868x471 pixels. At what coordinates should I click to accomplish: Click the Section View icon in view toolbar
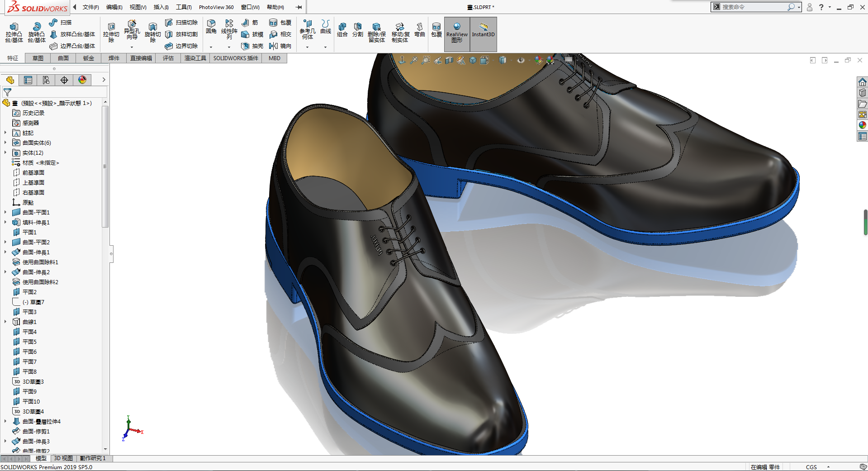click(449, 60)
